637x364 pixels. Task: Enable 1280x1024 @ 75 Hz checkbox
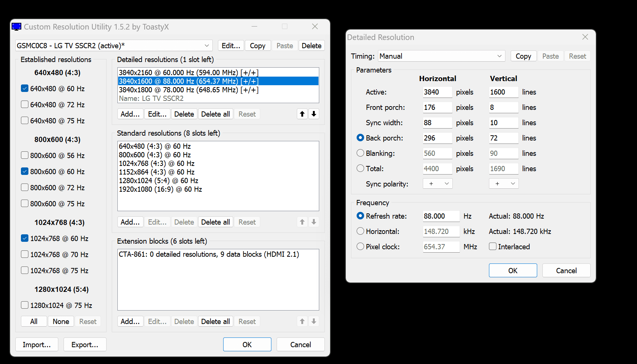pyautogui.click(x=25, y=305)
